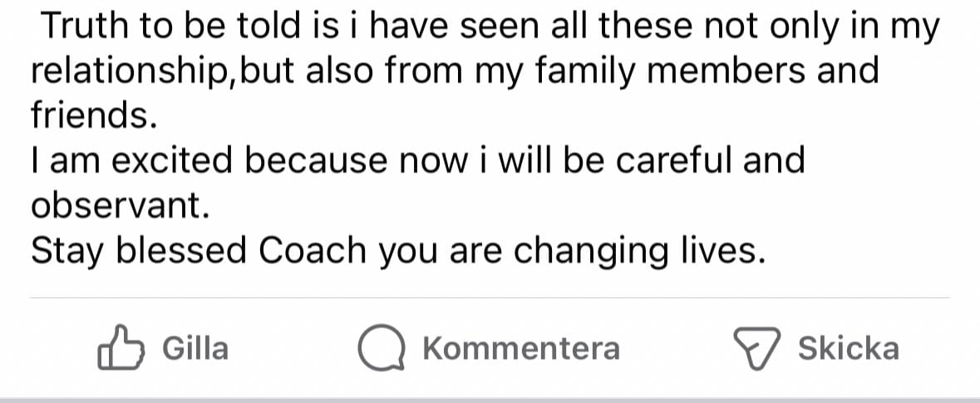Click the word "excited" in the post
Image resolution: width=980 pixels, height=403 pixels.
[x=174, y=160]
